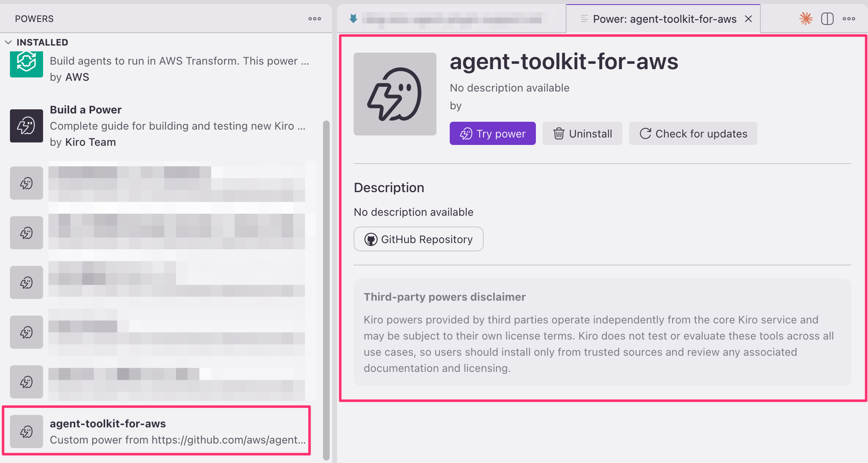Toggle the split editor layout icon

point(827,19)
